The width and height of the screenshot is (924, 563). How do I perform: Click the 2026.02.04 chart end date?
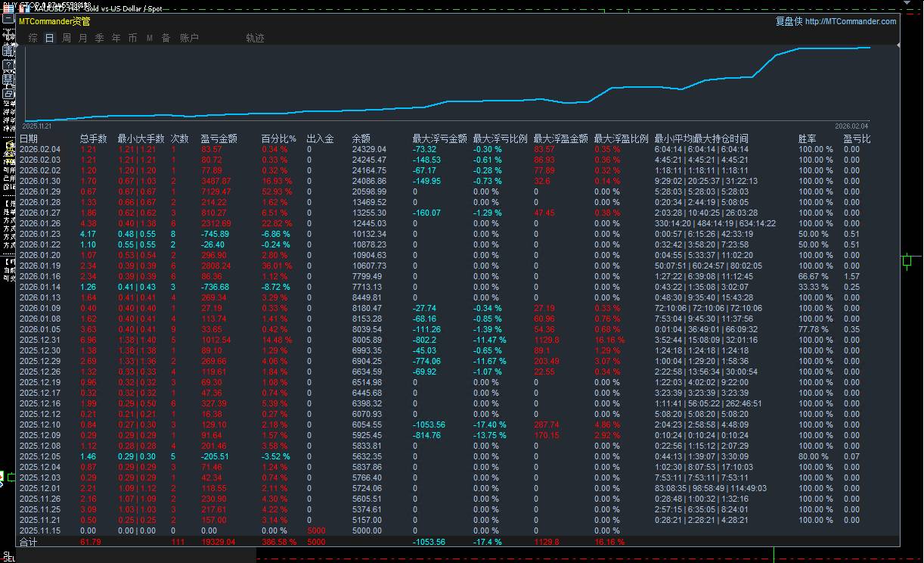(x=851, y=126)
